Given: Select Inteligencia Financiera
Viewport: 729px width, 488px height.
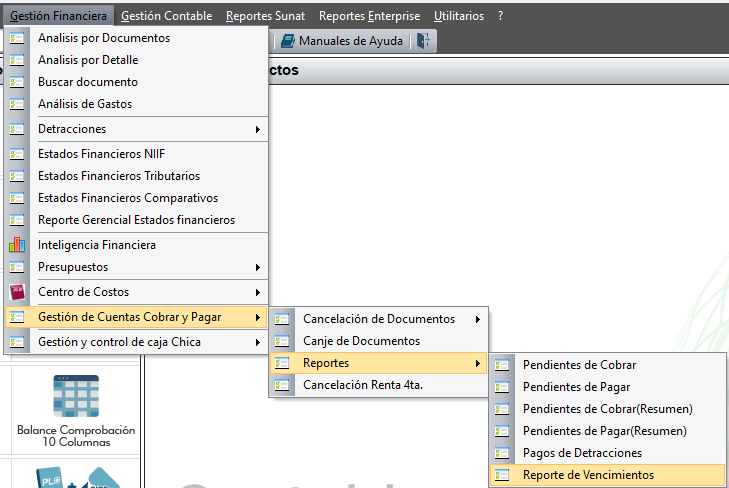Looking at the screenshot, I should 136,245.
